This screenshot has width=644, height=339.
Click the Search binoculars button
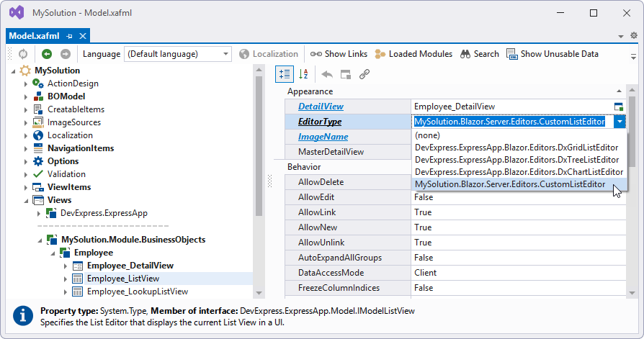[479, 54]
